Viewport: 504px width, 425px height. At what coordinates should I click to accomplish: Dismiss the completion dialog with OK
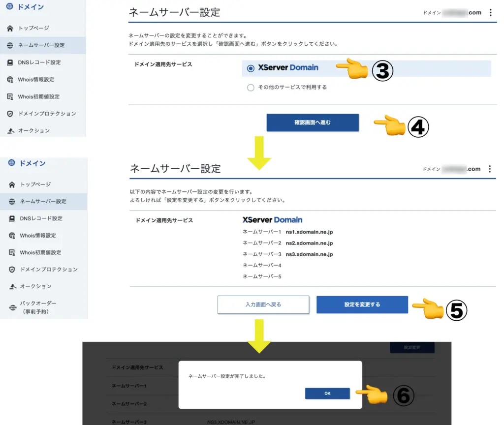[327, 393]
